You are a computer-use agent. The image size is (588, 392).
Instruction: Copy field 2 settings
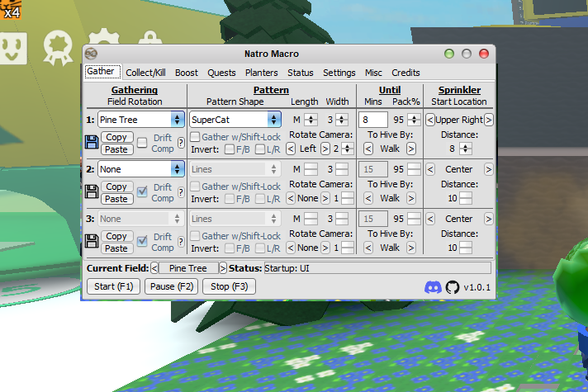116,187
